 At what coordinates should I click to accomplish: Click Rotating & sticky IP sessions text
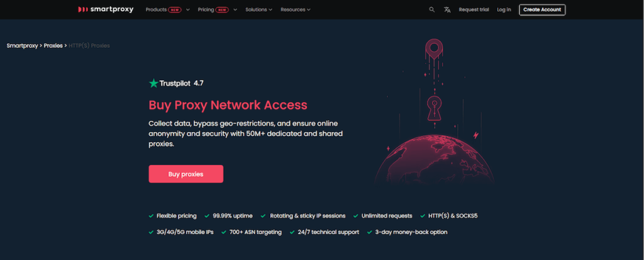pos(308,215)
